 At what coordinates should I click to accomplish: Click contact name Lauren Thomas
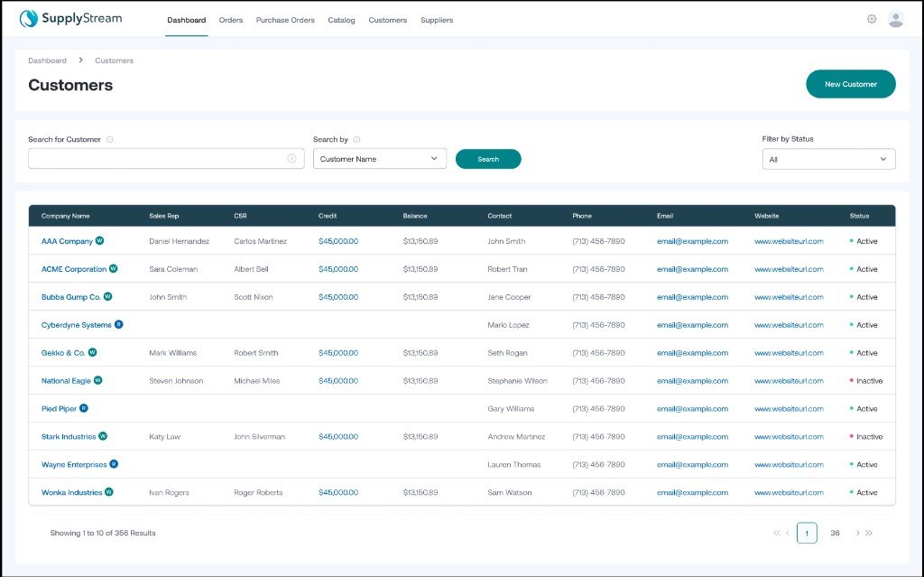tap(513, 465)
